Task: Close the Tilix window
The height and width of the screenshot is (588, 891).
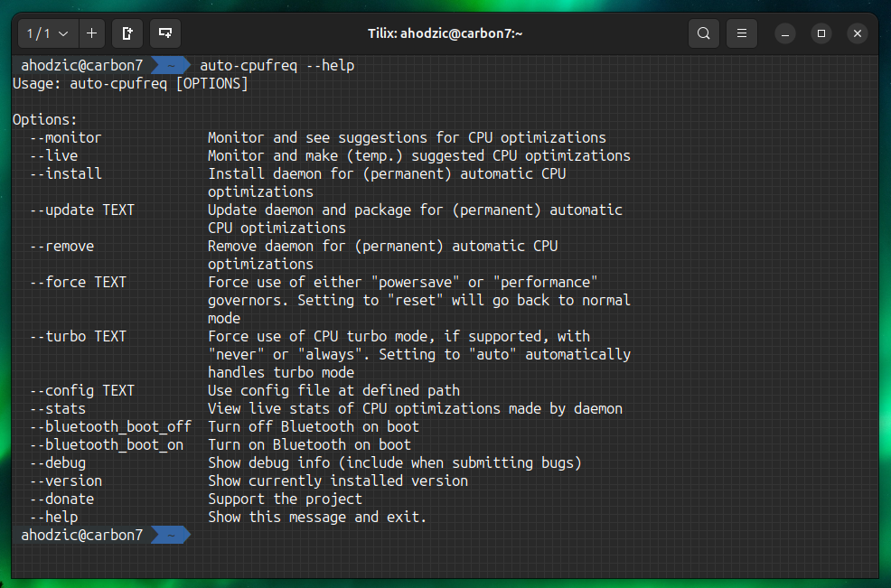Action: (858, 33)
